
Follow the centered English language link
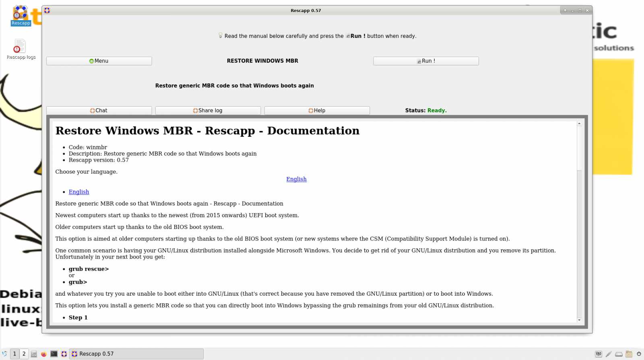tap(296, 179)
